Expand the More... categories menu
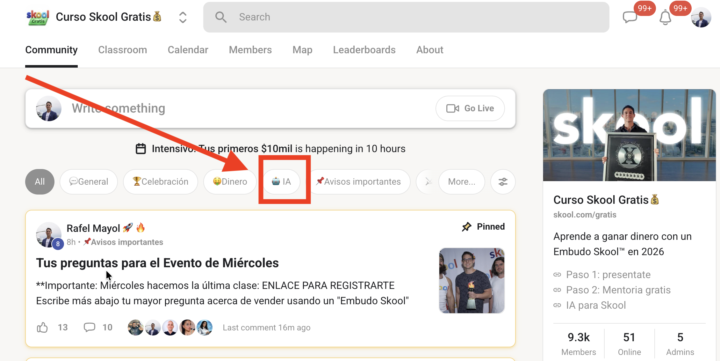 click(461, 181)
